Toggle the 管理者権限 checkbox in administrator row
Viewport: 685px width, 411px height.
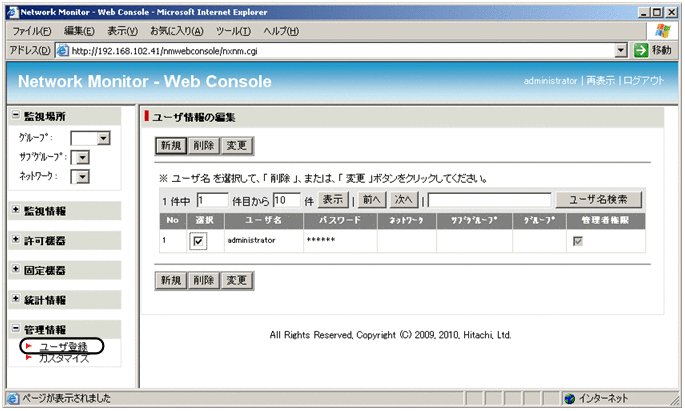coord(578,241)
